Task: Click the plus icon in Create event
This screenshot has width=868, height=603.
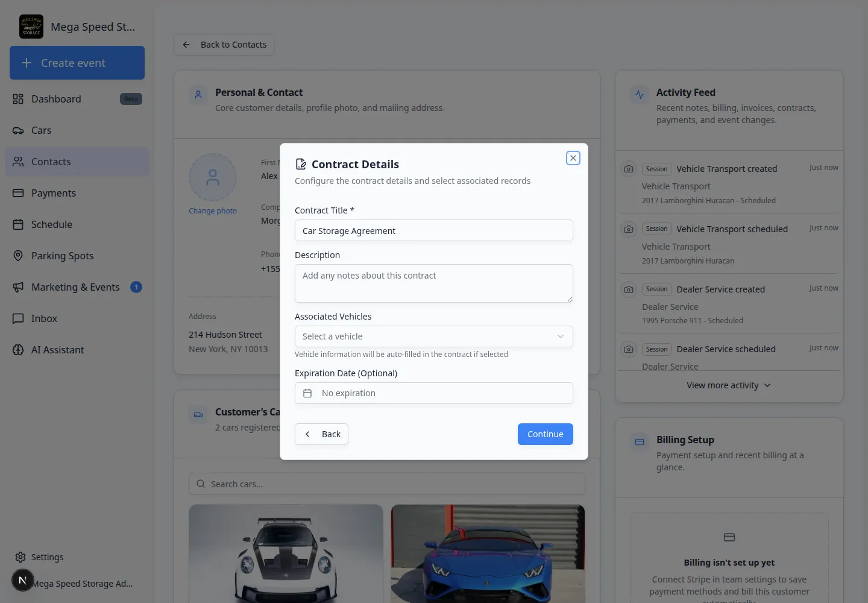Action: click(27, 63)
